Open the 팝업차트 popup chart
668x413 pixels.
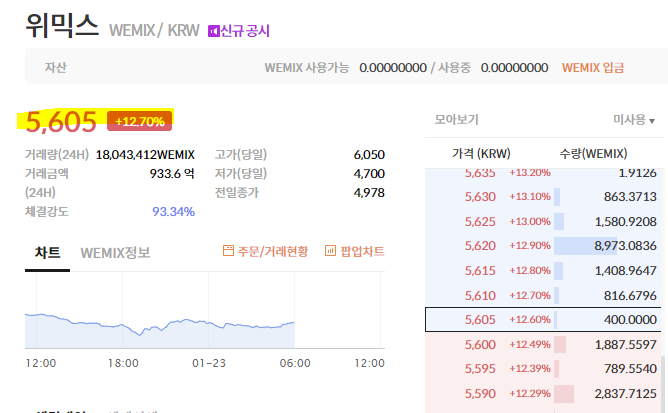click(x=354, y=251)
